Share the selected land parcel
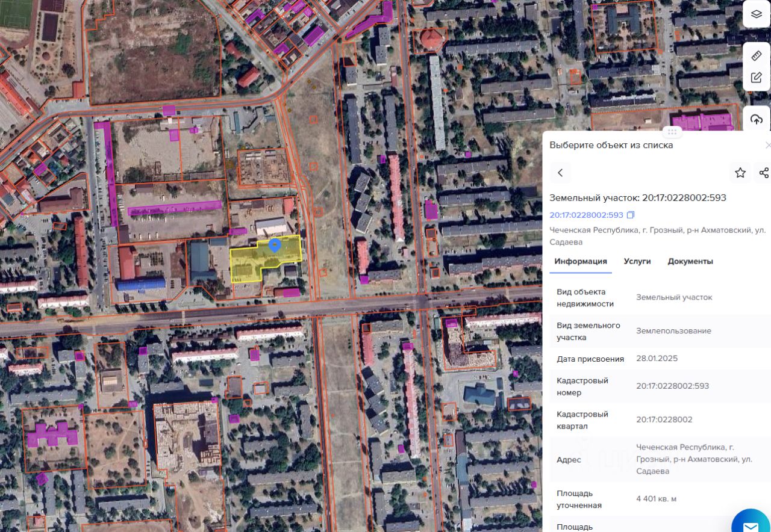The height and width of the screenshot is (532, 771). 764,173
